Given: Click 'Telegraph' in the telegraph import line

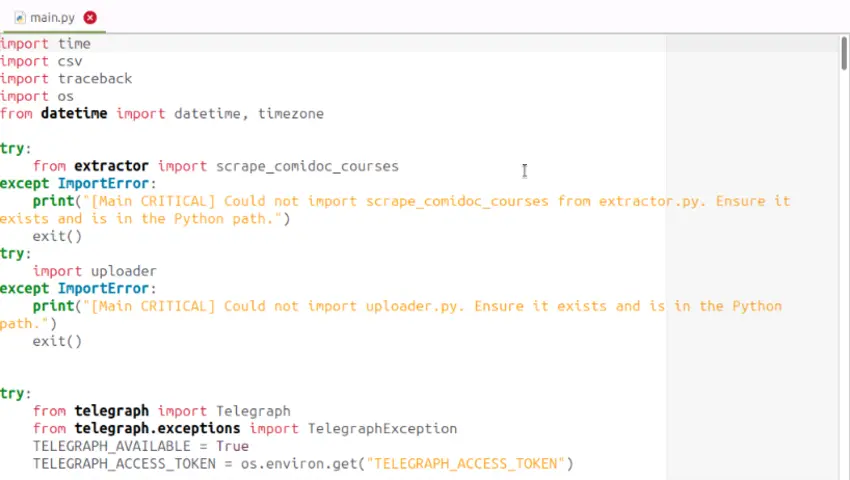Looking at the screenshot, I should tap(253, 411).
